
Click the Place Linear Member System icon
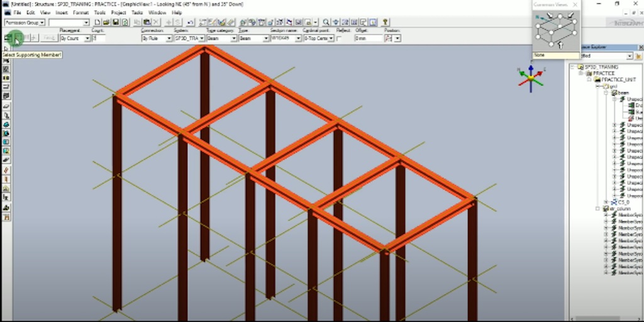6,60
